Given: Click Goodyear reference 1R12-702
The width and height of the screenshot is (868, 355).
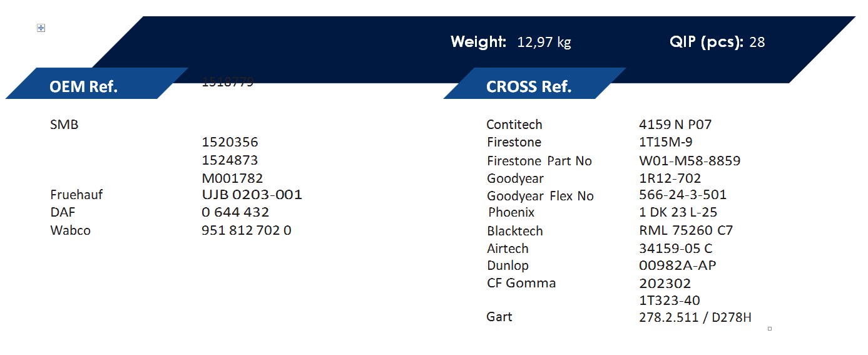Looking at the screenshot, I should point(670,178).
